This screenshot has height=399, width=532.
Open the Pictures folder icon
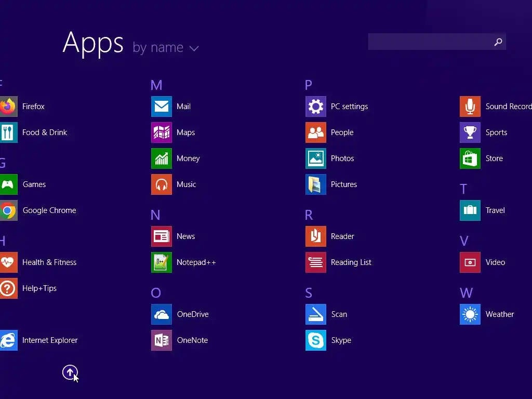316,184
